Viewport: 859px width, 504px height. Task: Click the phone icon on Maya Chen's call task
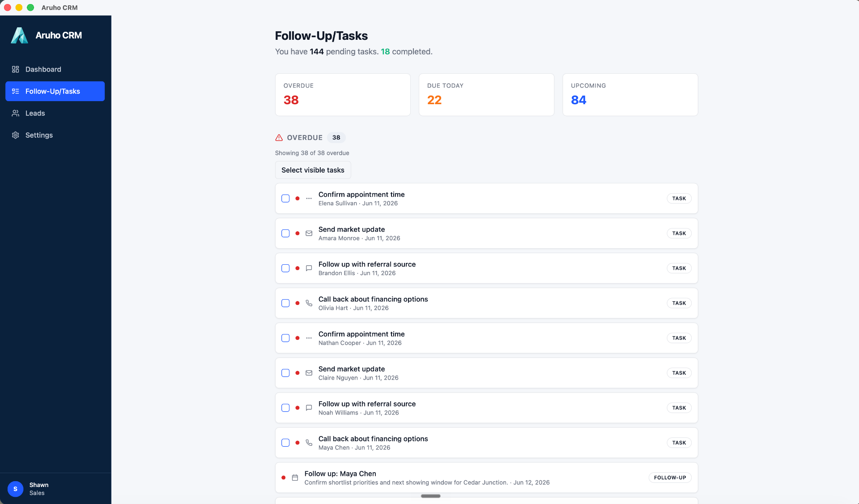(x=309, y=443)
